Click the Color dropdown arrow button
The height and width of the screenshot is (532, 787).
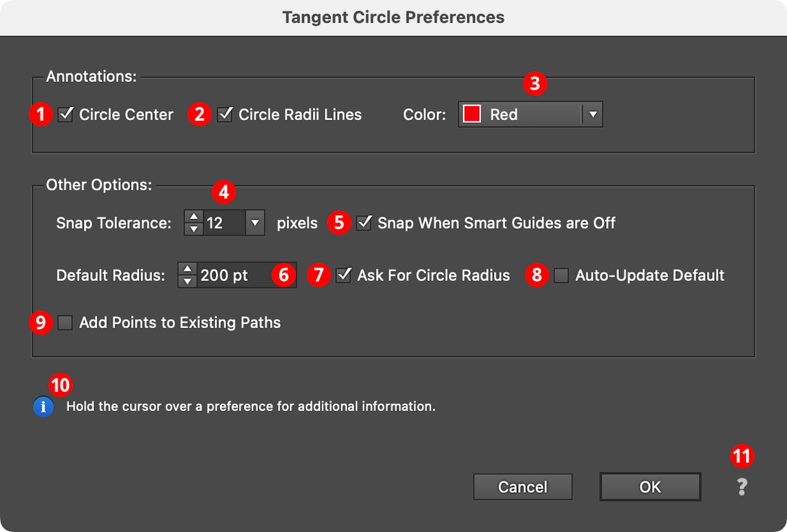(x=592, y=114)
